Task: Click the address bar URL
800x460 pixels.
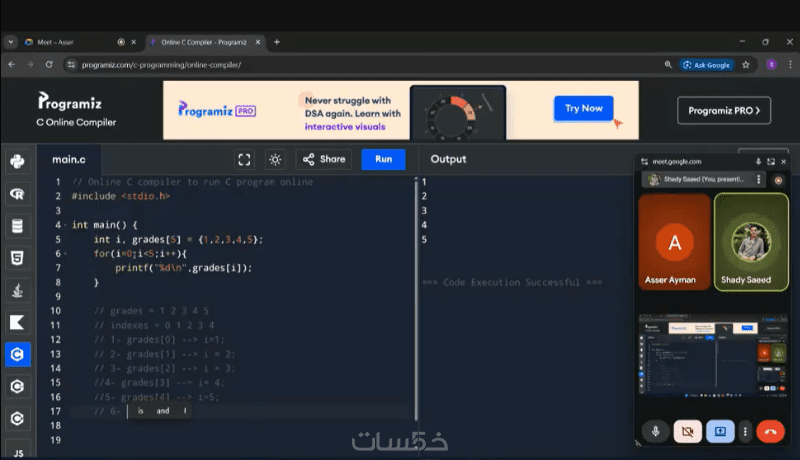Action: pyautogui.click(x=161, y=65)
